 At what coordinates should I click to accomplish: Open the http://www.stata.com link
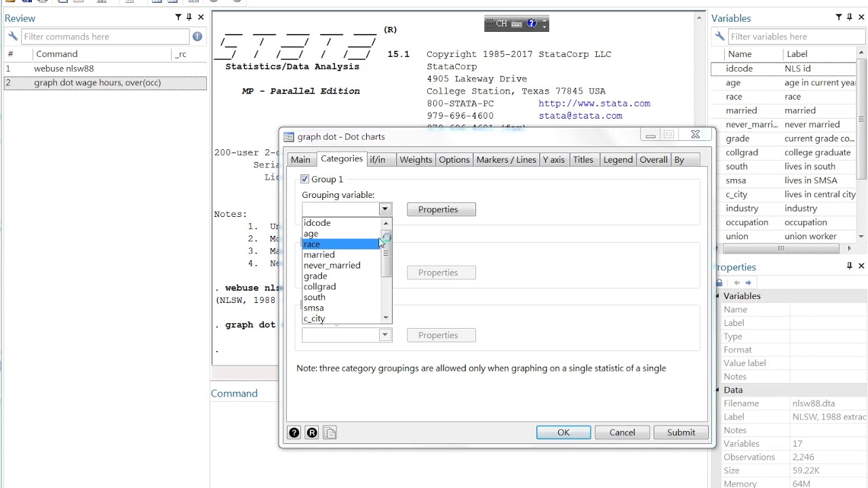(x=595, y=104)
